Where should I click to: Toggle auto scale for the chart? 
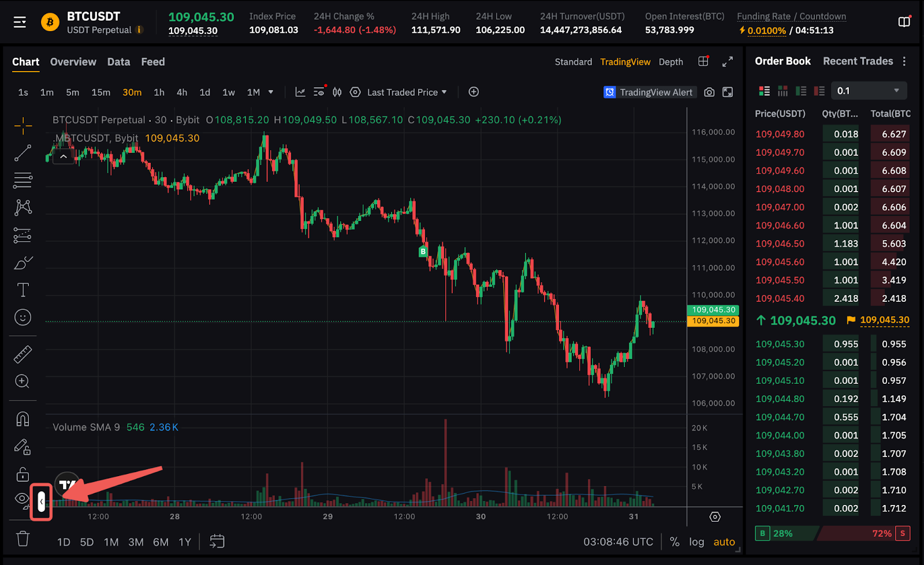pos(724,542)
